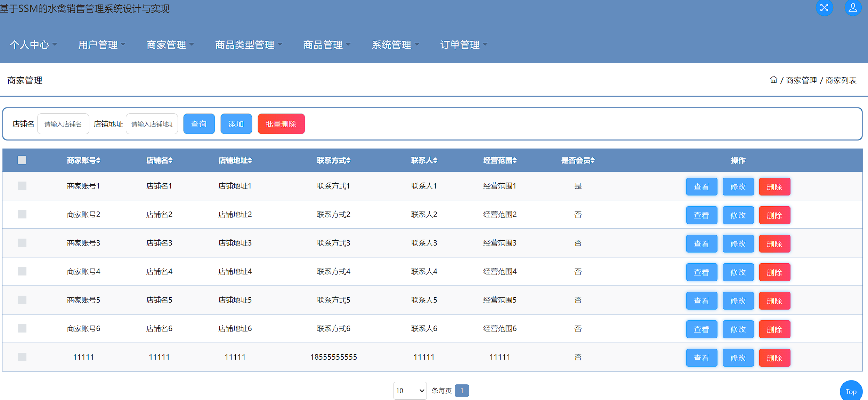
Task: Select the 联系人2 cell
Action: (424, 215)
